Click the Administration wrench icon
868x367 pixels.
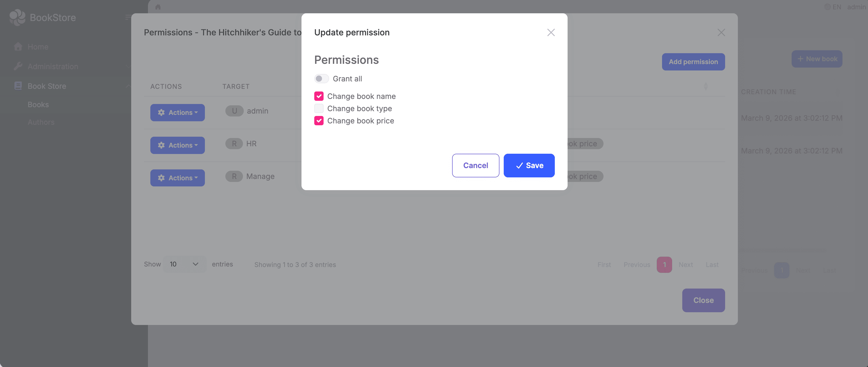click(x=18, y=66)
